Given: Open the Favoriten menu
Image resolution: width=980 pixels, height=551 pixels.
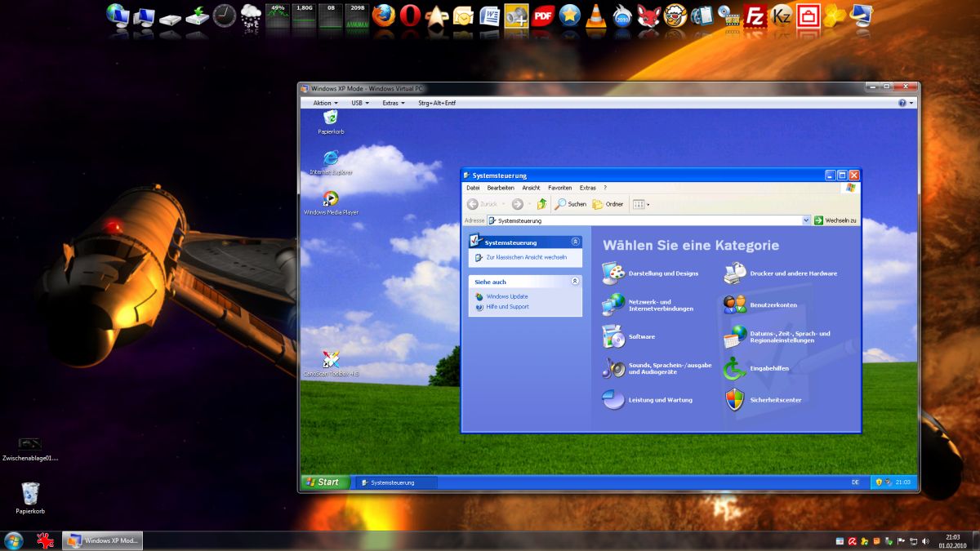Looking at the screenshot, I should [x=560, y=188].
